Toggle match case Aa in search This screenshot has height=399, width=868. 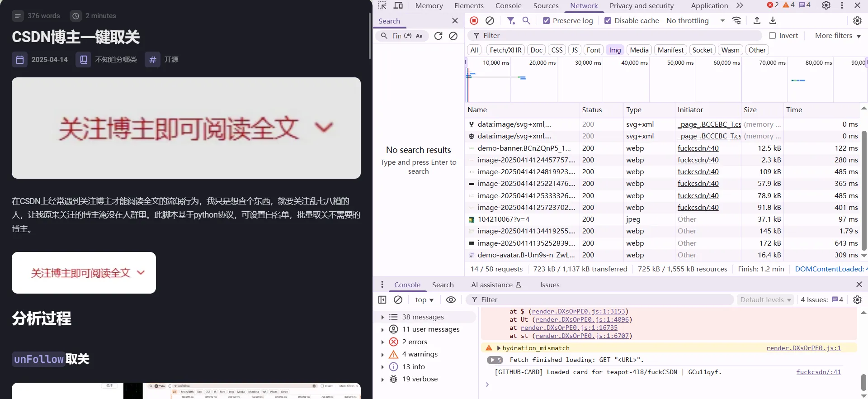[x=419, y=36]
